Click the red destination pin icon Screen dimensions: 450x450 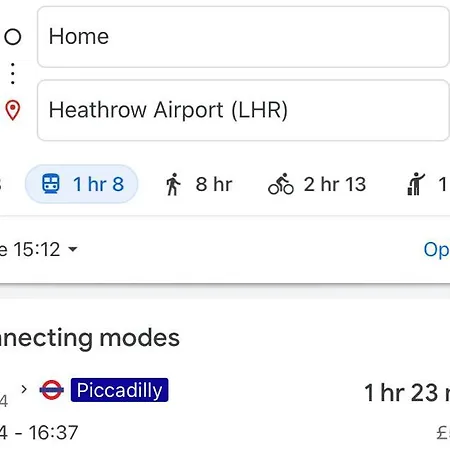click(13, 110)
